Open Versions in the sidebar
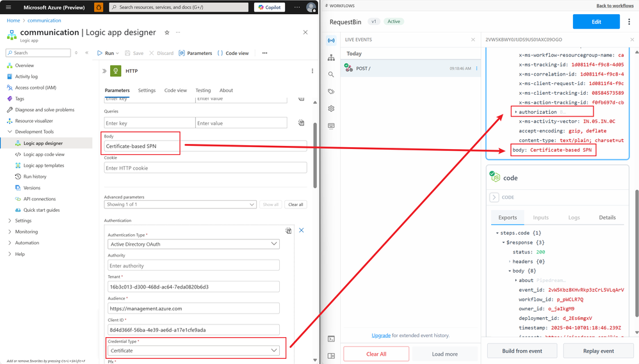Image resolution: width=639 pixels, height=364 pixels. coord(32,188)
